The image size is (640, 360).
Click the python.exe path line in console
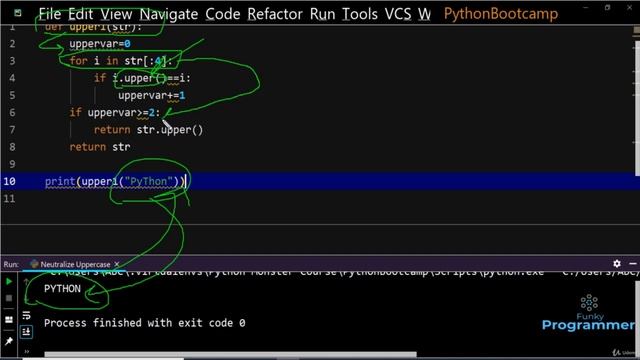point(343,273)
